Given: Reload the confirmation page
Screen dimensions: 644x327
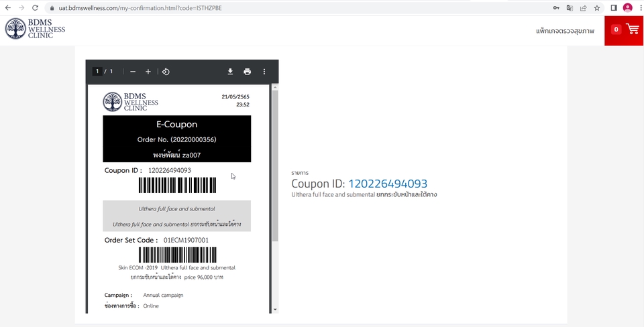Looking at the screenshot, I should pyautogui.click(x=36, y=8).
